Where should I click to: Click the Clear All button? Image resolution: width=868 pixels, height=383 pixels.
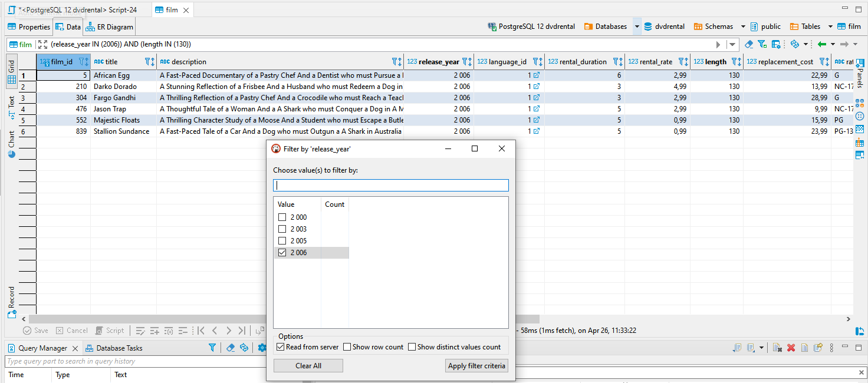coord(308,365)
